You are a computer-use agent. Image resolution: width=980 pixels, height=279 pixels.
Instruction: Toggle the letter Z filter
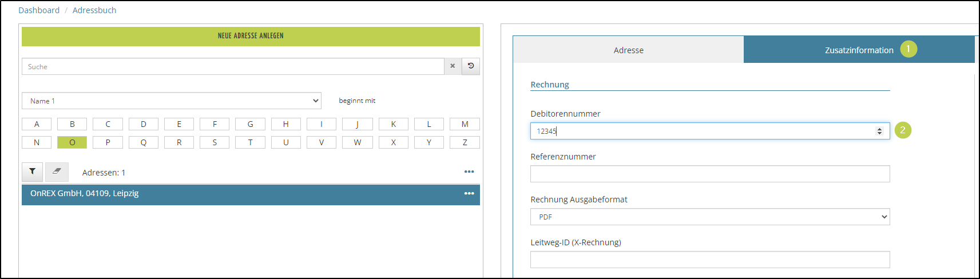coord(465,142)
